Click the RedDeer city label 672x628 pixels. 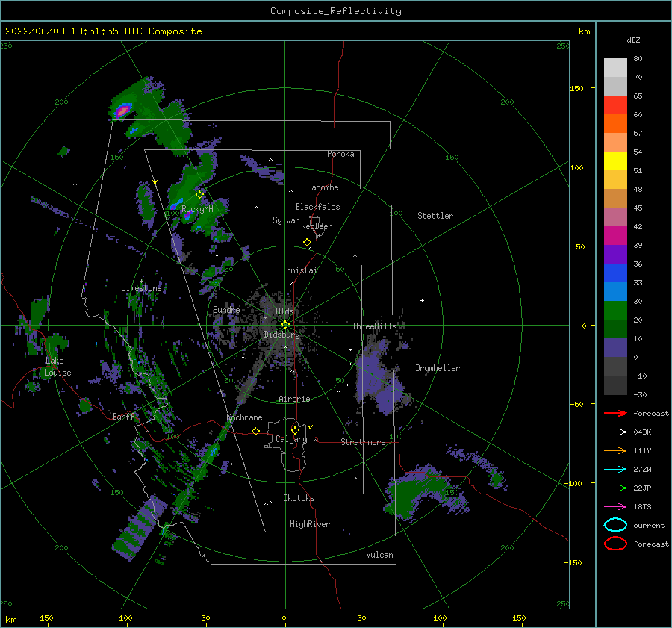click(x=317, y=226)
